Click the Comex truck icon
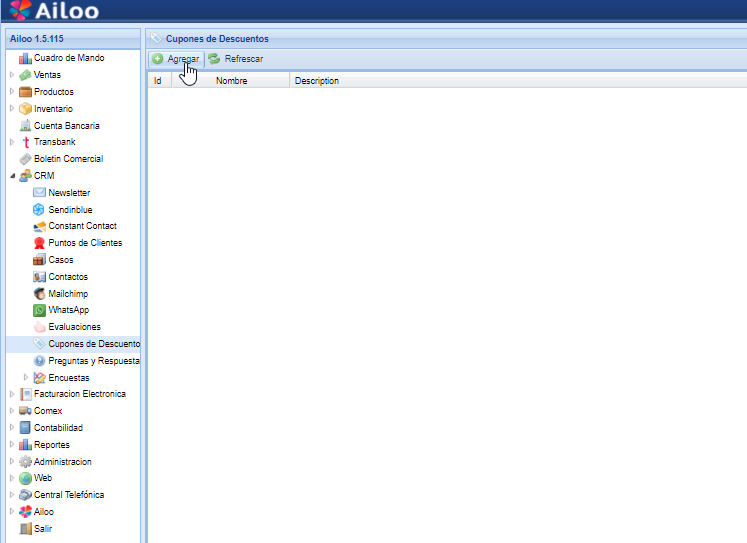Screen dimensions: 747x543 point(25,411)
